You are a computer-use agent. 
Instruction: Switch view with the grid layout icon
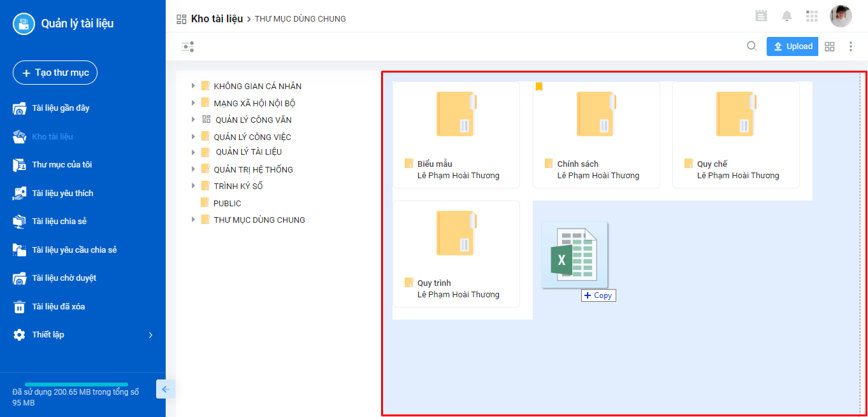(830, 46)
